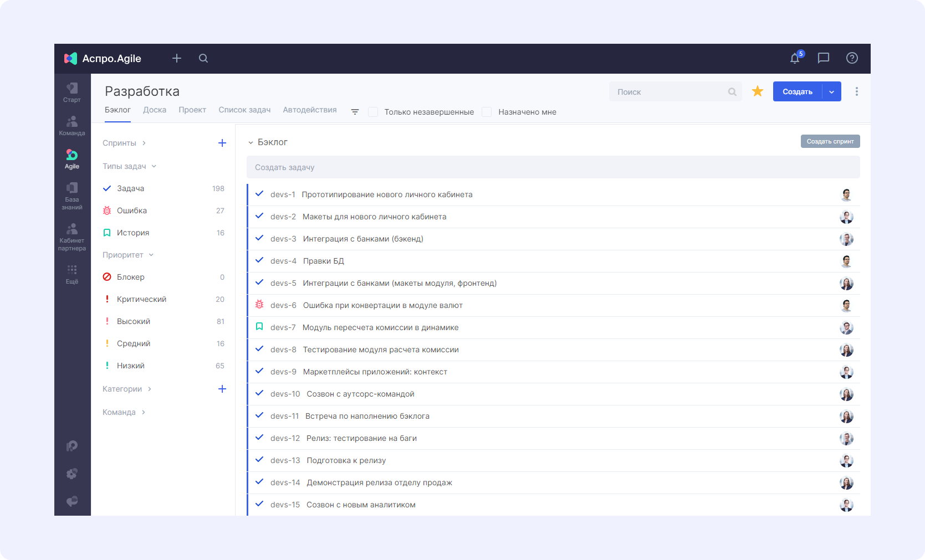Enable Назначено мне checkbox
This screenshot has height=560, width=925.
(487, 112)
